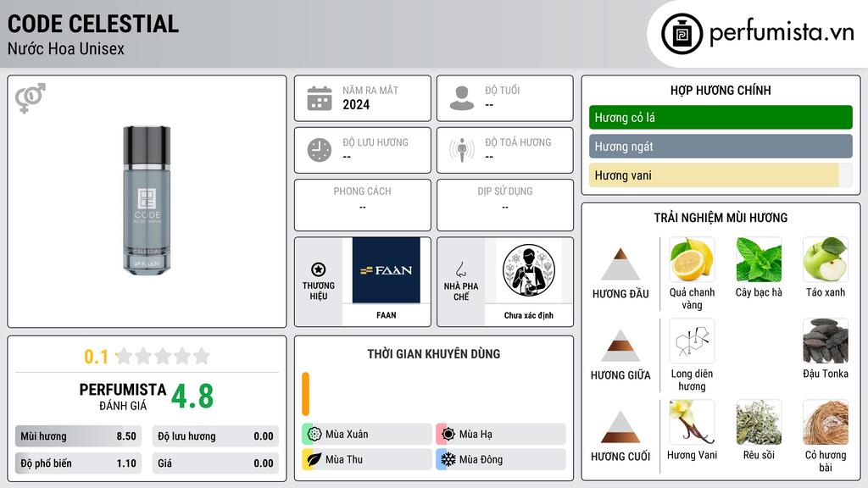The width and height of the screenshot is (868, 488).
Task: Click the Trải nghiệm mùi hương heading
Action: click(x=721, y=218)
